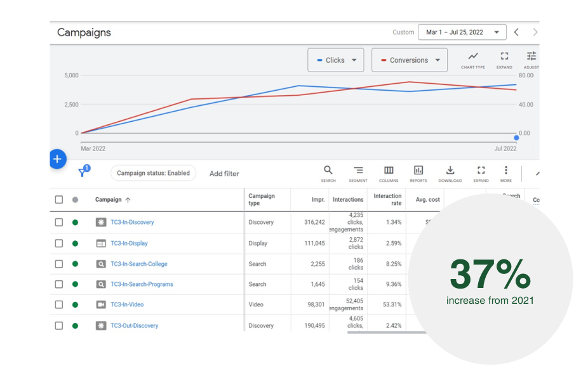588x385 pixels.
Task: Toggle the select-all campaigns checkbox
Action: coord(59,200)
